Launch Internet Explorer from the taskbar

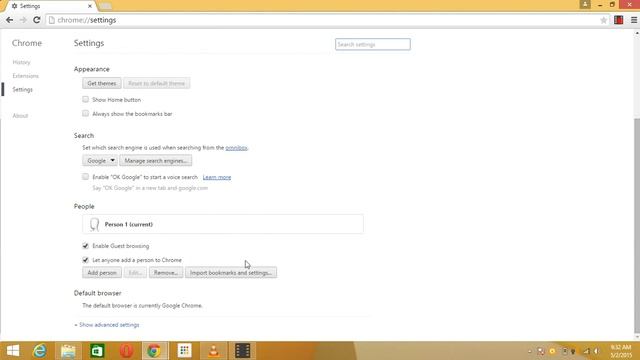[40, 351]
